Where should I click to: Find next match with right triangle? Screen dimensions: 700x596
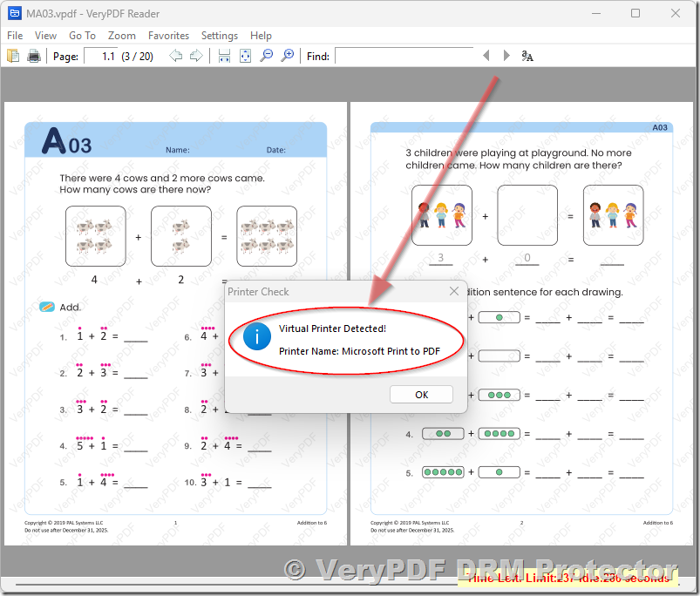coord(506,55)
